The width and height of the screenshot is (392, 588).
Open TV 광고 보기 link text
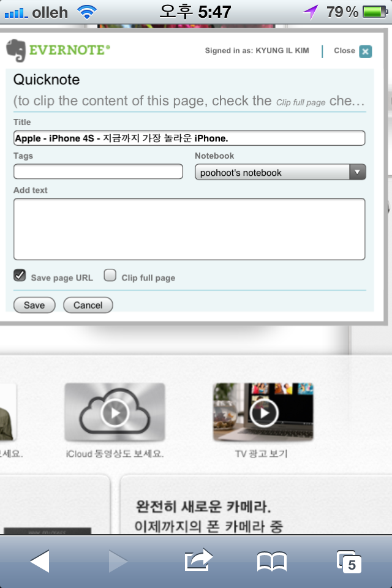[x=262, y=454]
